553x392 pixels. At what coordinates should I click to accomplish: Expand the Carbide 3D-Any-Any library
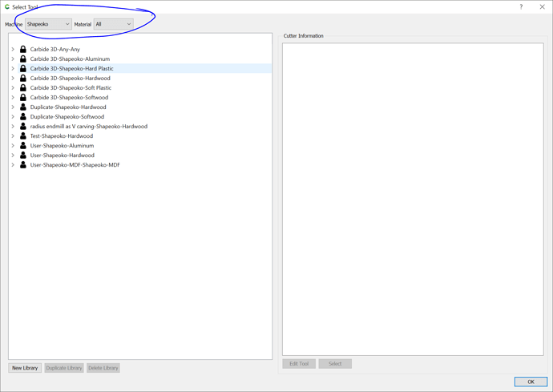point(13,49)
